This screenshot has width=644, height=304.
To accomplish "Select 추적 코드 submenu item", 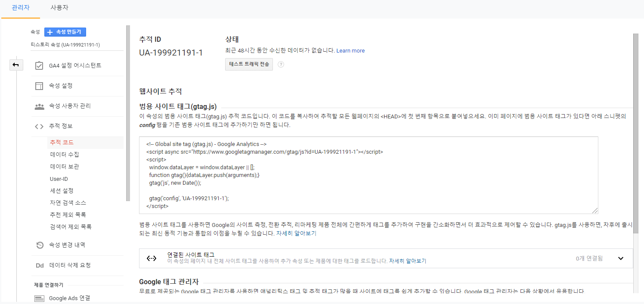I will (x=85, y=142).
